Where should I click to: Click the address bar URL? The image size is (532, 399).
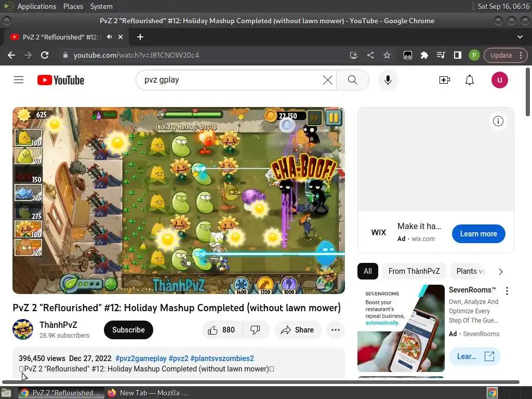136,55
